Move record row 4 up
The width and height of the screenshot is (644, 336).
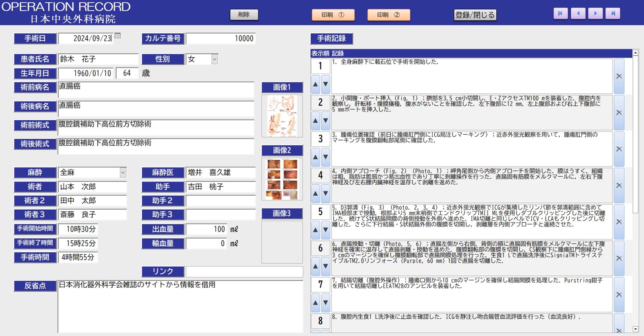(316, 194)
